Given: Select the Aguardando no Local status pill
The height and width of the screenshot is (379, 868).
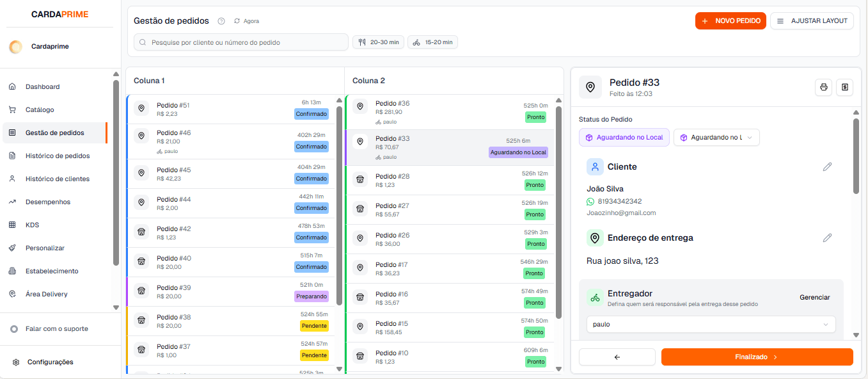Looking at the screenshot, I should click(624, 137).
